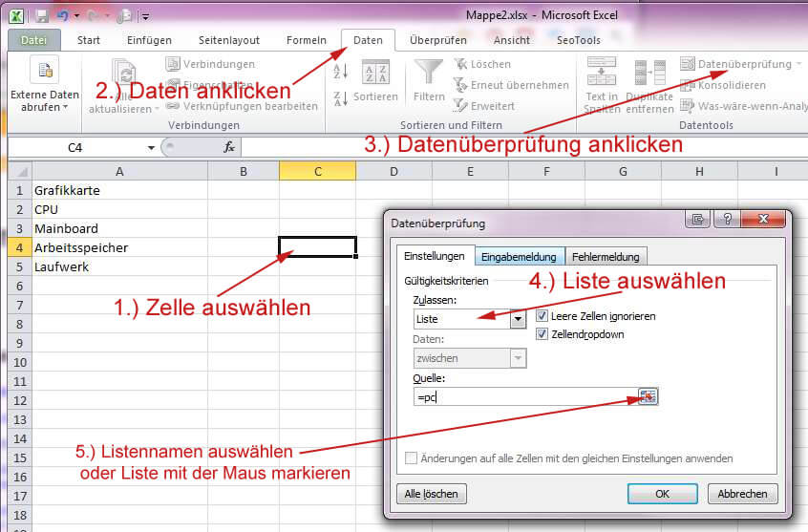Click the Löschen filter icon
The image size is (808, 532).
click(x=460, y=64)
